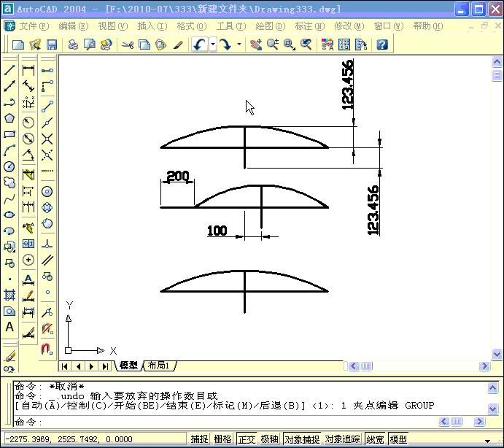Expand the Undo history dropdown arrow
This screenshot has height=448, width=504.
click(213, 45)
